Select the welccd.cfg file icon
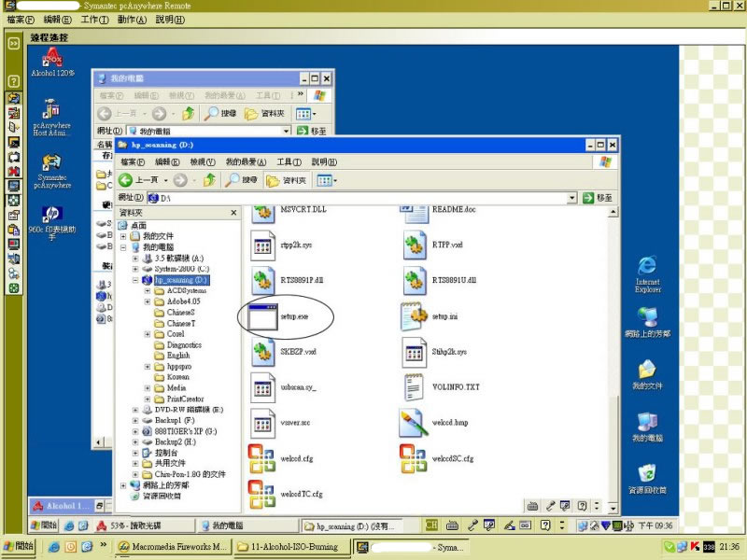This screenshot has height=560, width=747. pyautogui.click(x=262, y=458)
